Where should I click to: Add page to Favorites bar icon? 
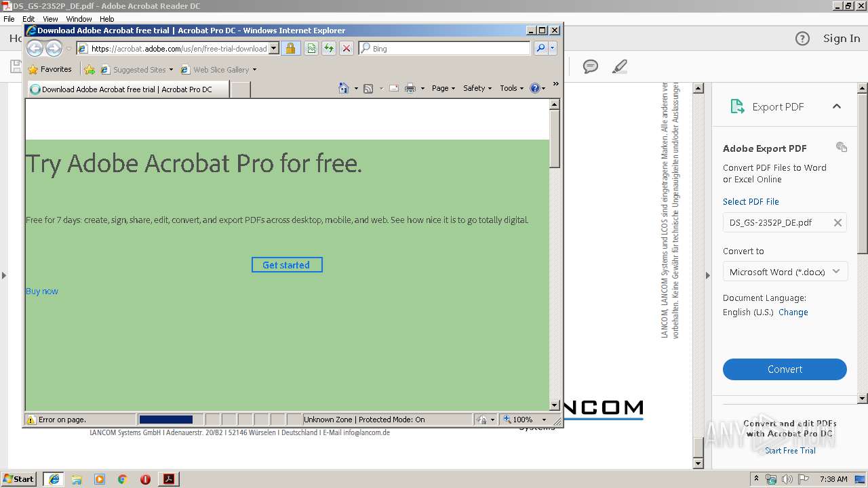(x=90, y=69)
